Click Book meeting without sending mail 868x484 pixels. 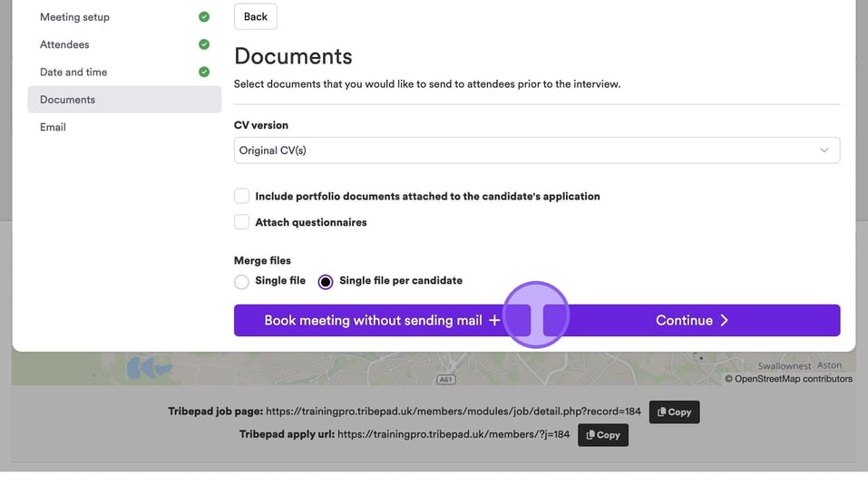[372, 320]
